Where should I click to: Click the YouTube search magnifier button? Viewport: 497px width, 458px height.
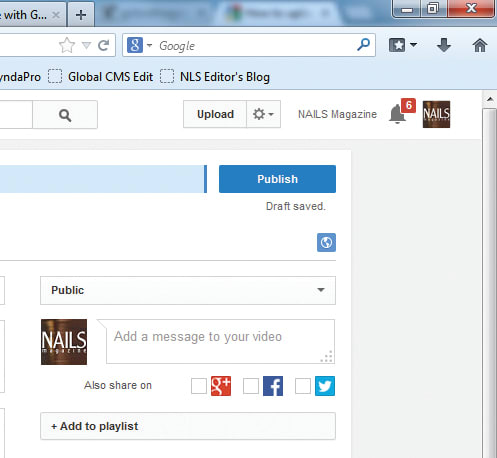tap(65, 115)
